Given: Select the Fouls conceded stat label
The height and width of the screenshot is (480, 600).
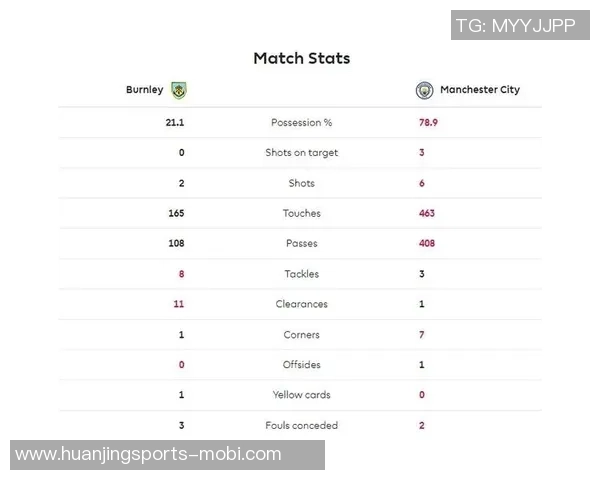Looking at the screenshot, I should tap(301, 425).
